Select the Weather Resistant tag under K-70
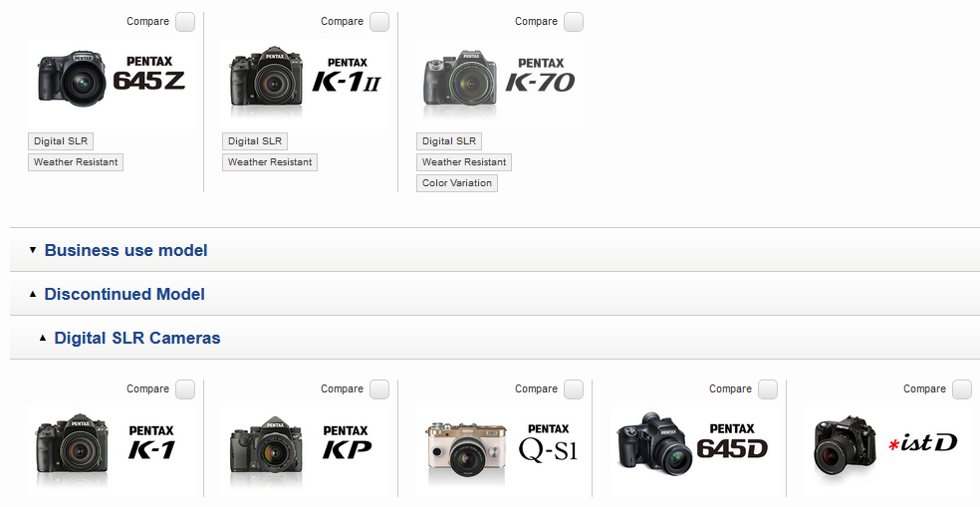Screen dimensions: 980x507 pos(464,162)
